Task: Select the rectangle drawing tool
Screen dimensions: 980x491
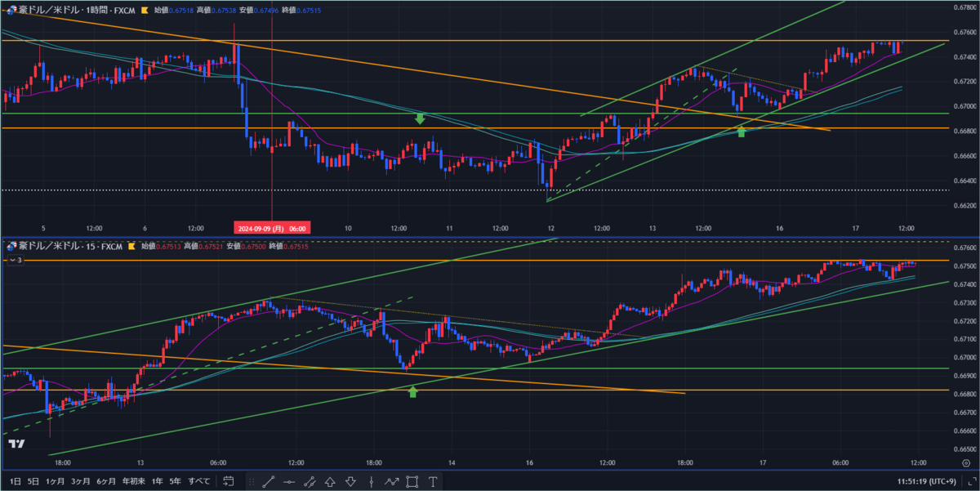Action: point(413,482)
